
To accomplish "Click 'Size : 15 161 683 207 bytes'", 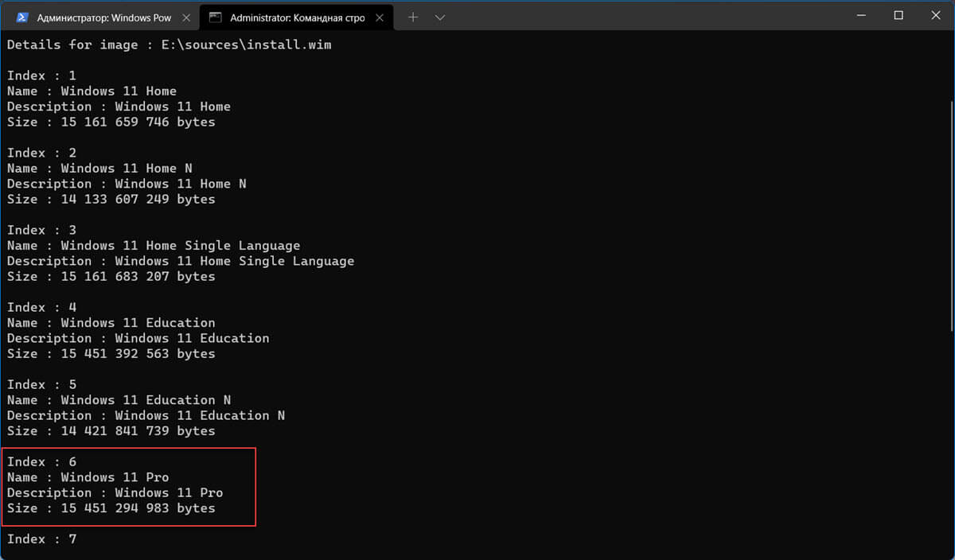I will [111, 276].
